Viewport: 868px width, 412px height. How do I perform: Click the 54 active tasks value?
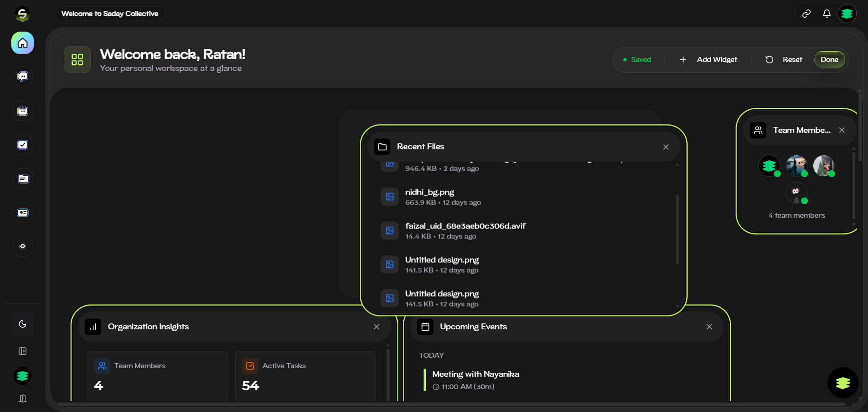250,386
